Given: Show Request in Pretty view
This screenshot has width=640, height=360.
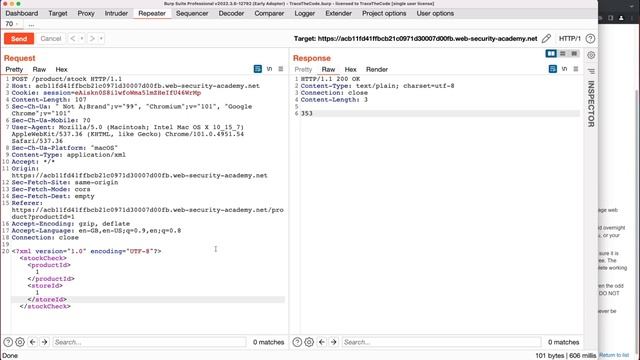Looking at the screenshot, I should point(14,69).
